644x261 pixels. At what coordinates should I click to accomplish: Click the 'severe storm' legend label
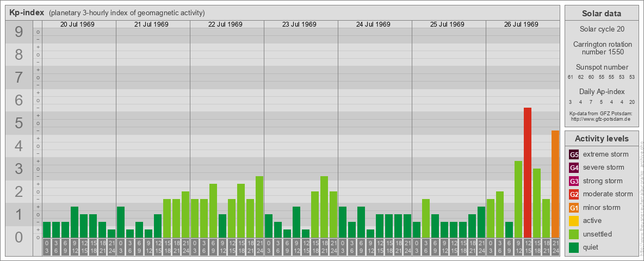[x=604, y=168]
